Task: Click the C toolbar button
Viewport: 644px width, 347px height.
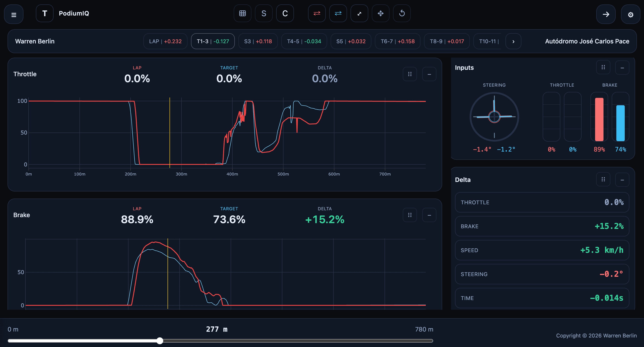Action: [x=285, y=13]
